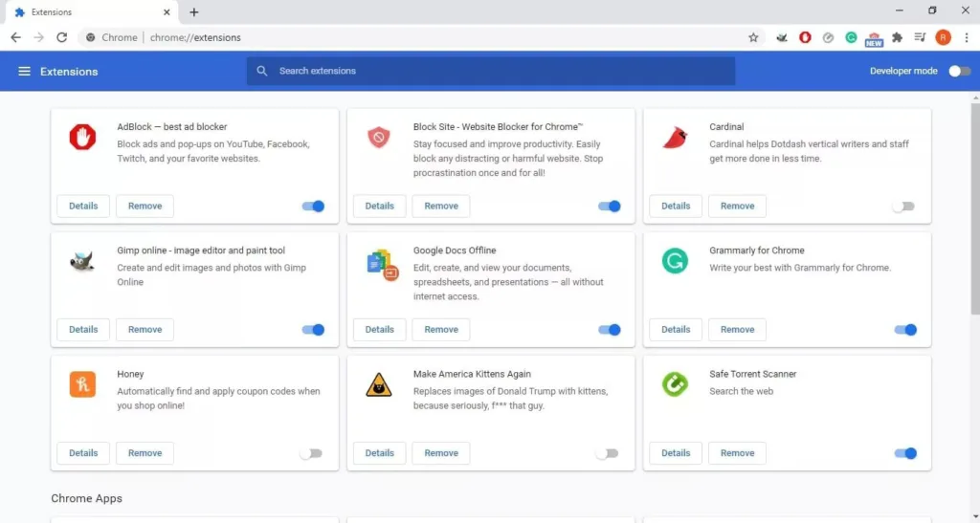This screenshot has height=523, width=980.
Task: Click the Honey orange logo
Action: tap(82, 384)
